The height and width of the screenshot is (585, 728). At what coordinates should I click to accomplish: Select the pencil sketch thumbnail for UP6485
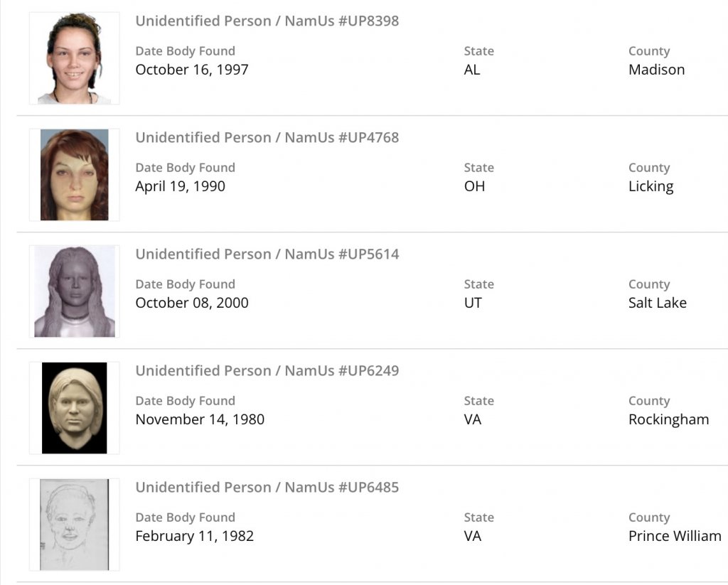(74, 525)
